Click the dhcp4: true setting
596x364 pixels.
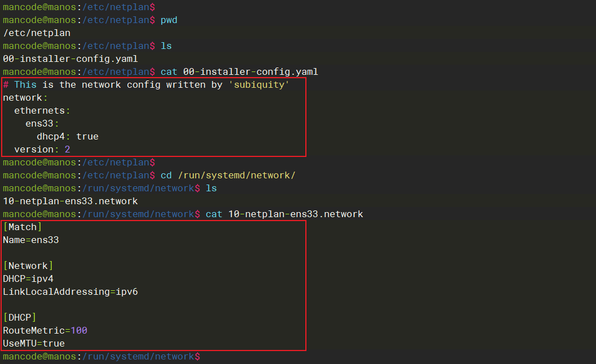coord(68,136)
